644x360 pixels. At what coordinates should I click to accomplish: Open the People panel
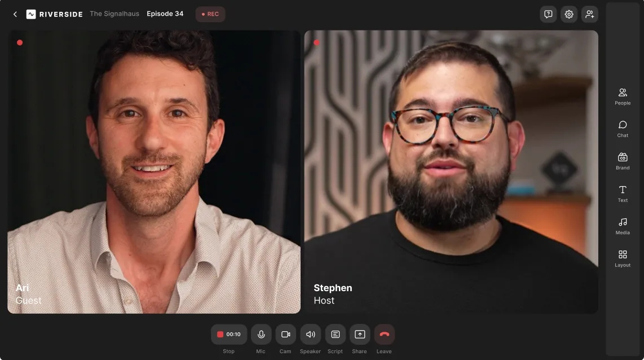(622, 96)
